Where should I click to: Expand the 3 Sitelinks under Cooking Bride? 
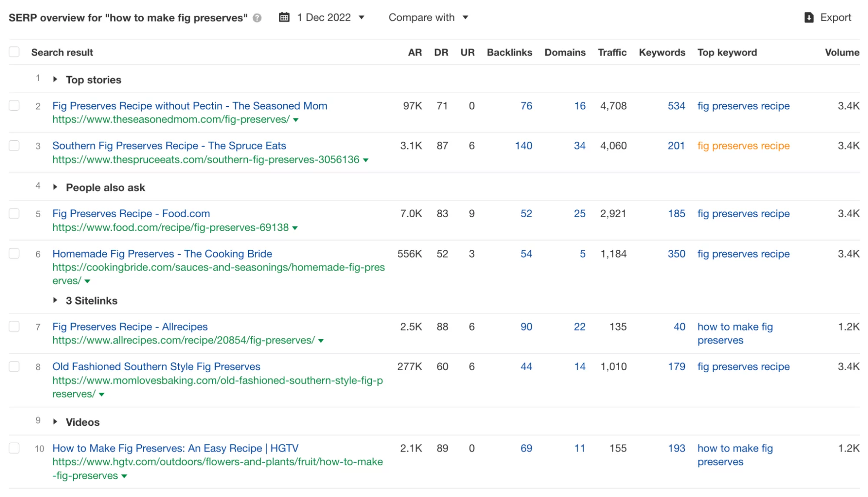56,300
